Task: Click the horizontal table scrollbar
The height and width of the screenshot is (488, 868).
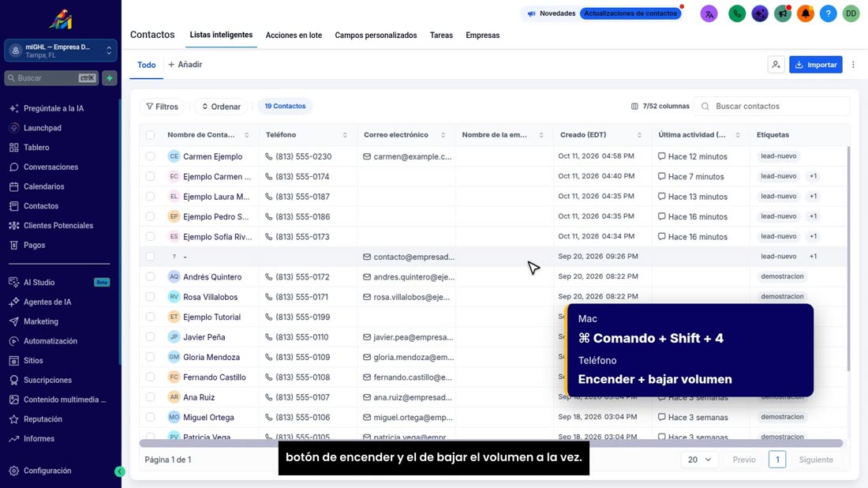Action: (491, 443)
